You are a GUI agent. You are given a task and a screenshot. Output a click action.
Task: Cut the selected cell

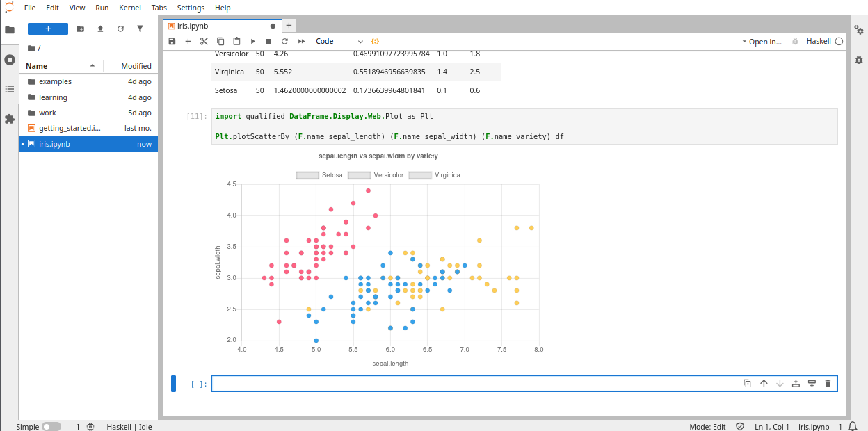[x=204, y=42]
